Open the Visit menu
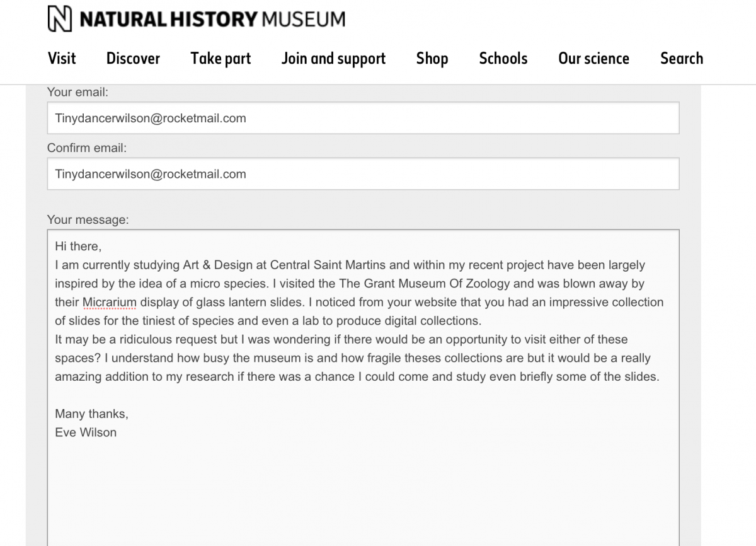756x546 pixels. pos(62,59)
